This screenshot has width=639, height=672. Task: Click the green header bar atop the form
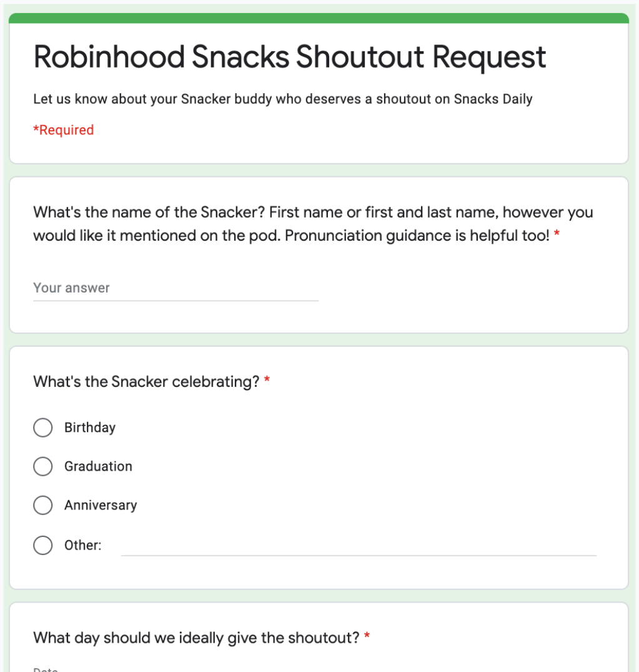319,18
